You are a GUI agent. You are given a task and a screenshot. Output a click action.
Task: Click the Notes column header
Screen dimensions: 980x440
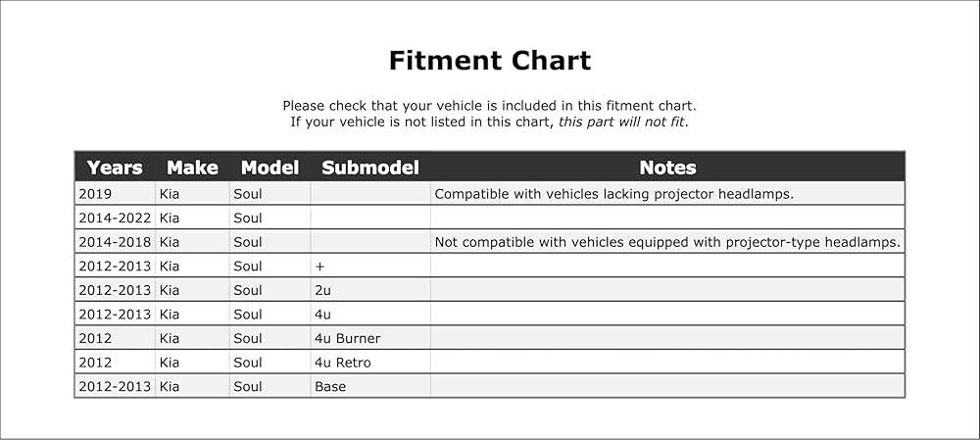pos(667,168)
